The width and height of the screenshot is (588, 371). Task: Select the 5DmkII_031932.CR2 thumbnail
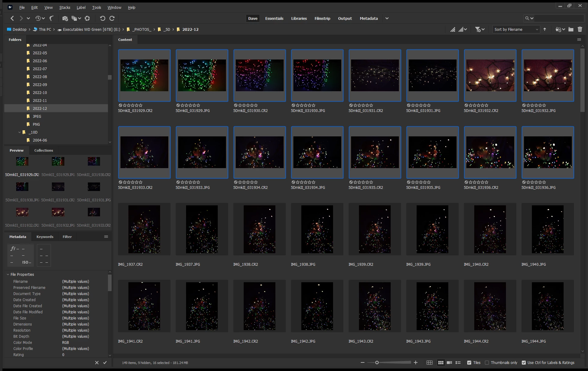click(x=490, y=75)
